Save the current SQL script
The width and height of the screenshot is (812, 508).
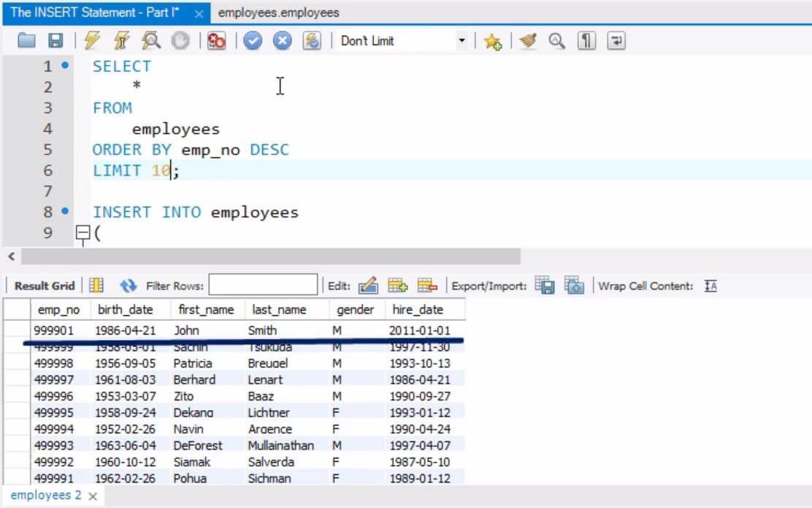click(x=55, y=40)
